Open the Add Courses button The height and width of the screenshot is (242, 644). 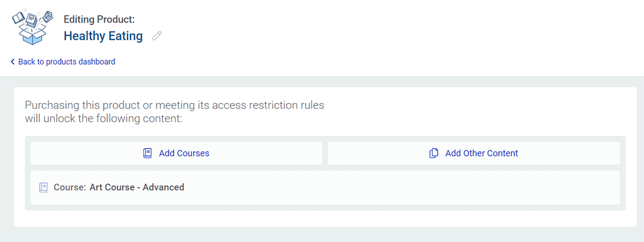click(176, 153)
